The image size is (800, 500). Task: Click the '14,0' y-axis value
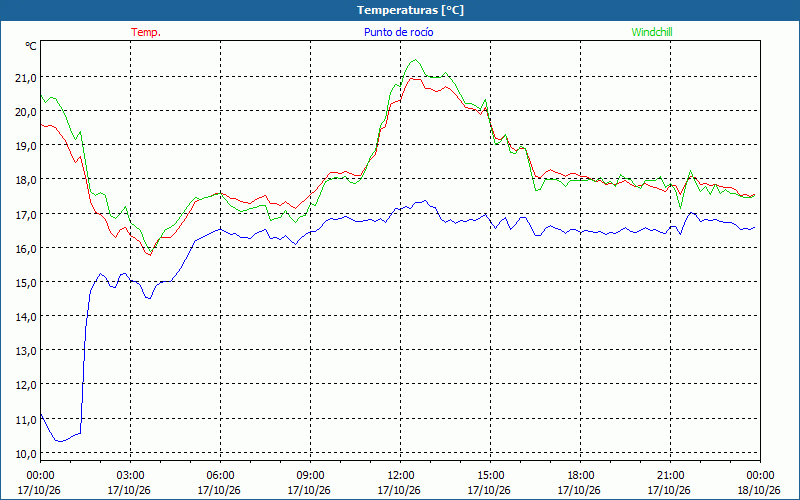[27, 317]
